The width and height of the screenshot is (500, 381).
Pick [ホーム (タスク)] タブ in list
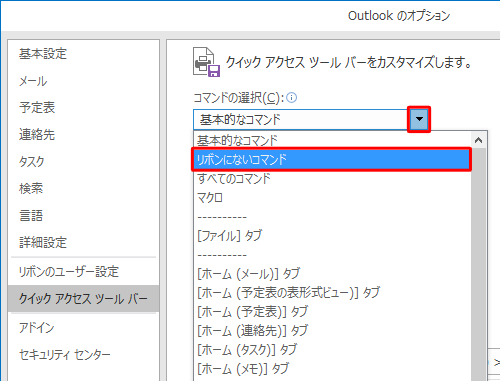[x=332, y=350]
